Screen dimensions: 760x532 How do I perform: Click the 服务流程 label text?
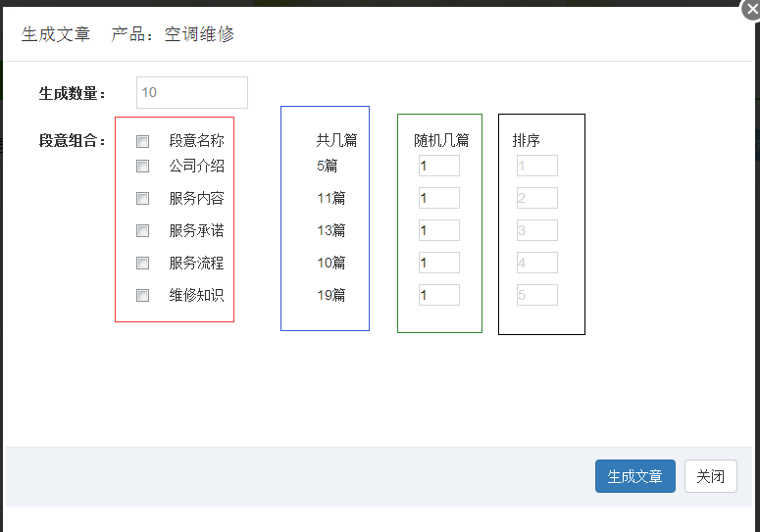196,263
